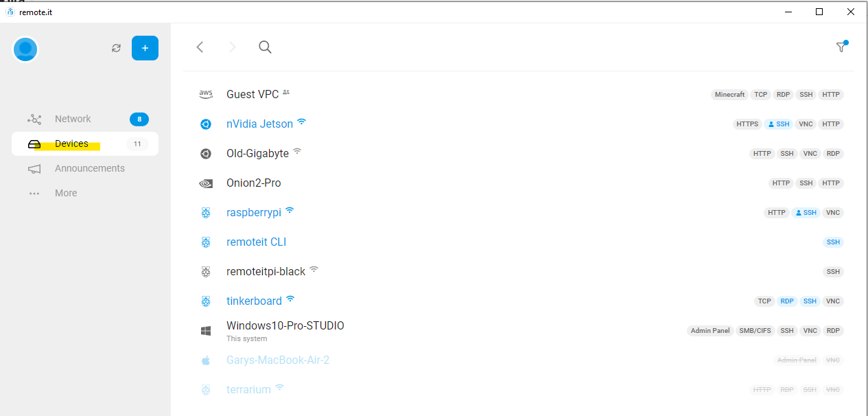This screenshot has height=416, width=868.
Task: Click the wifi icon beside raspberrypi
Action: click(290, 211)
